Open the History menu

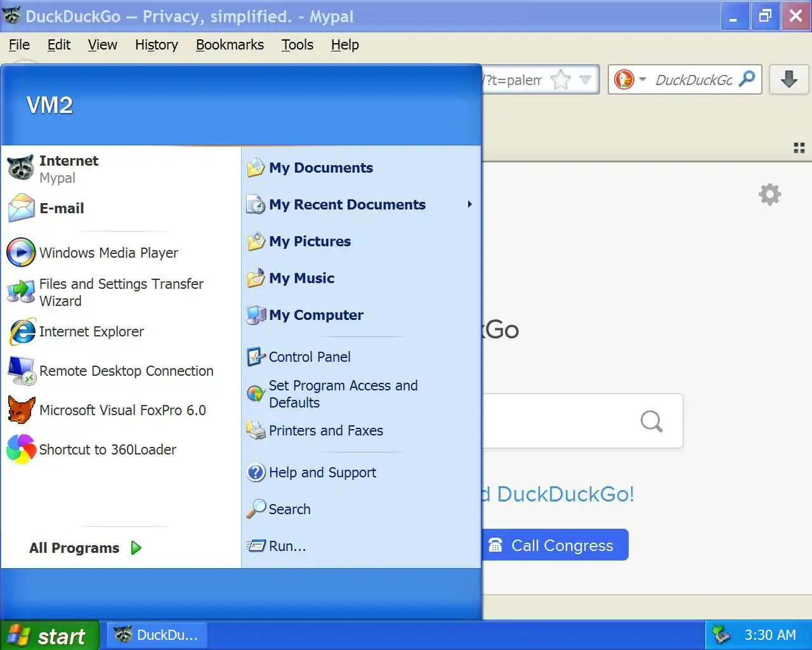pyautogui.click(x=157, y=44)
